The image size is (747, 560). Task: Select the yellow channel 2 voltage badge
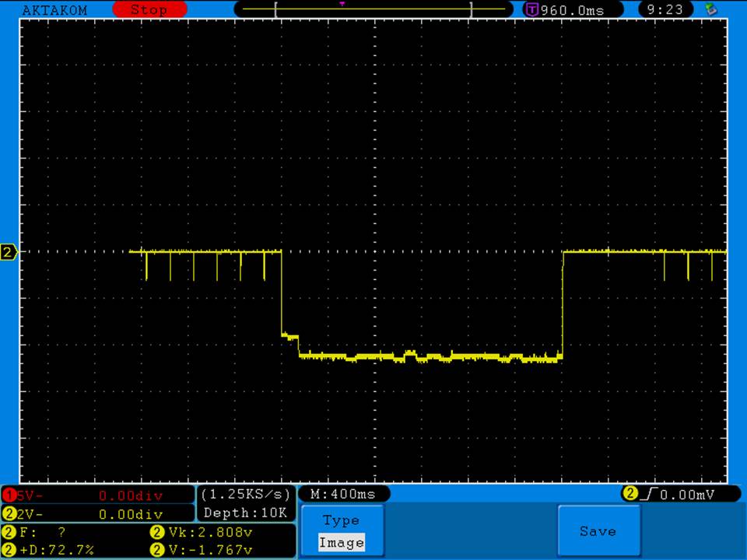pyautogui.click(x=9, y=514)
